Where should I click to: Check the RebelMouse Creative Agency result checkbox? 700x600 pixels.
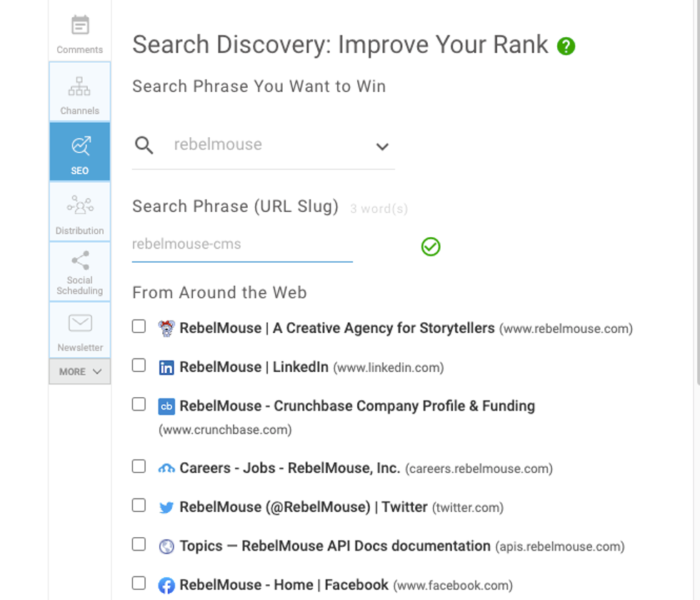(x=139, y=326)
